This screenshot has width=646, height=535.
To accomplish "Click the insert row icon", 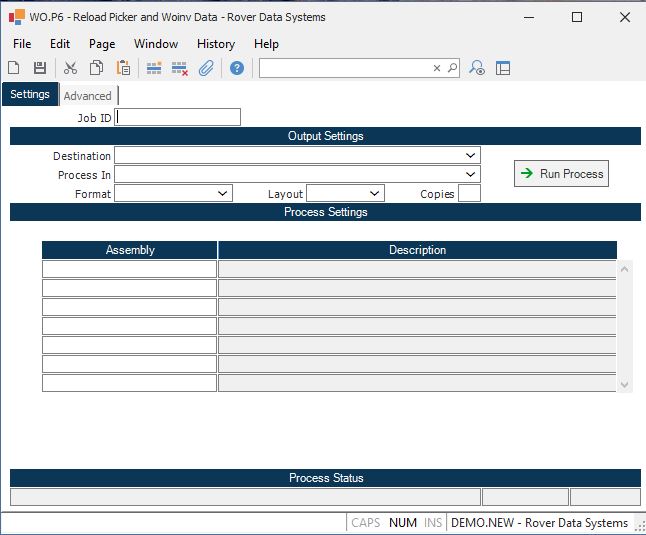I will (154, 68).
